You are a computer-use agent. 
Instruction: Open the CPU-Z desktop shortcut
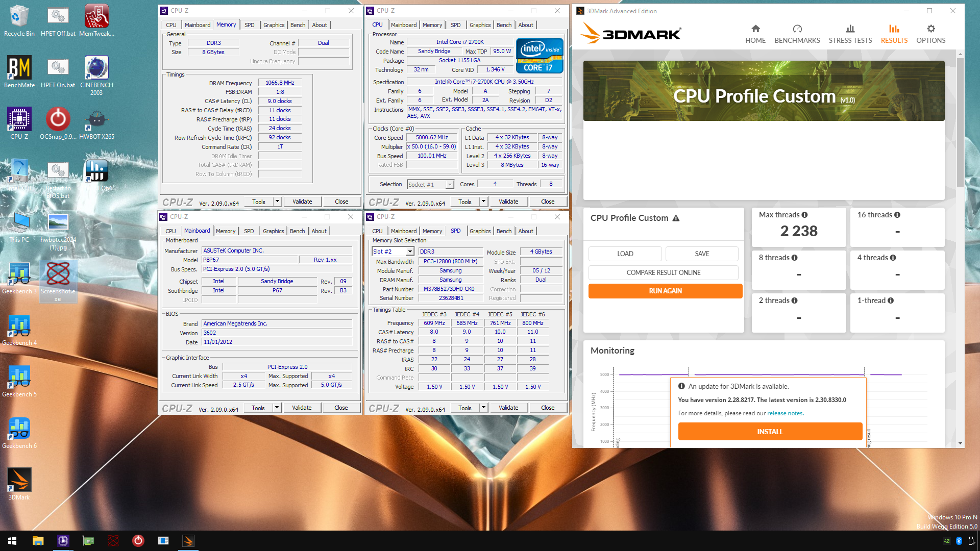click(19, 123)
